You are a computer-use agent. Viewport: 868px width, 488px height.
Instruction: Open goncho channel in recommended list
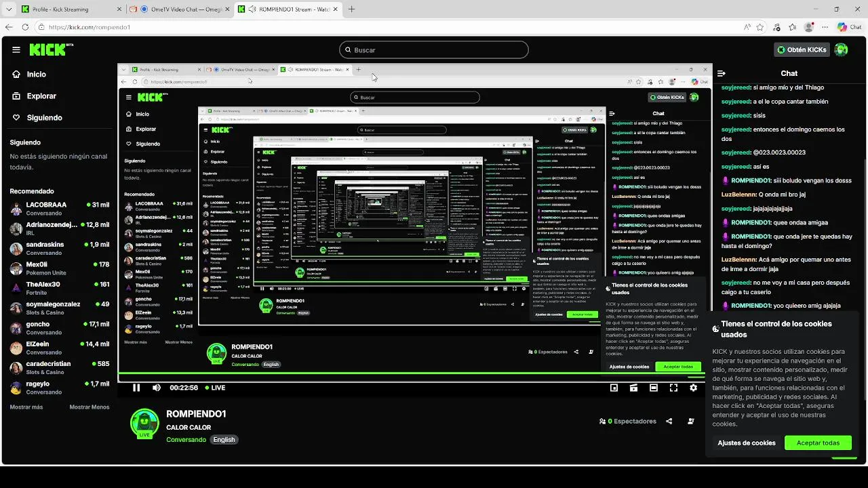pyautogui.click(x=60, y=328)
